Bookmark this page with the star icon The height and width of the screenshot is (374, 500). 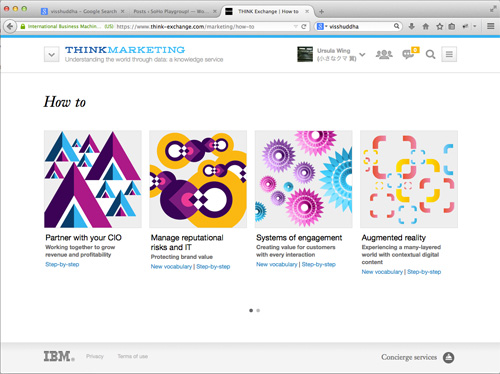440,26
